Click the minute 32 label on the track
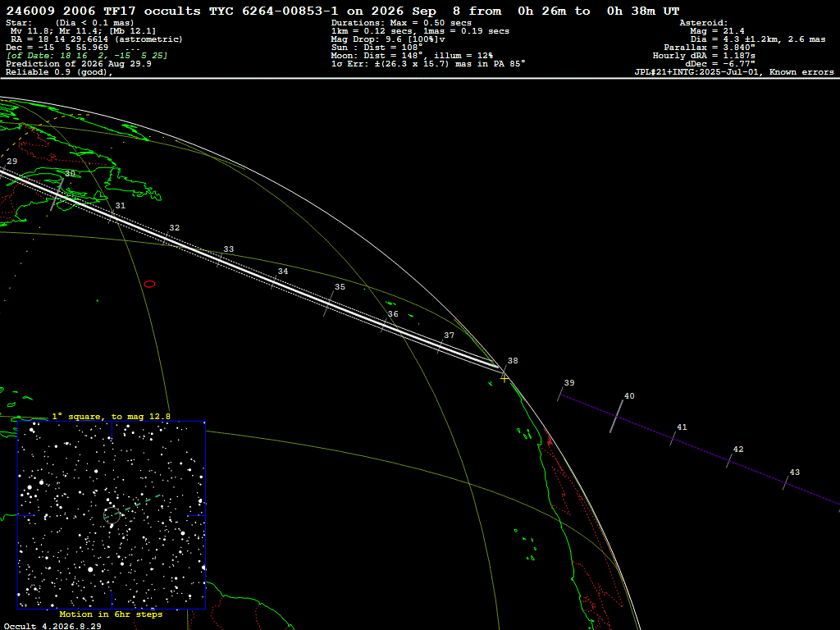Screen dimensions: 840x630 [x=175, y=228]
